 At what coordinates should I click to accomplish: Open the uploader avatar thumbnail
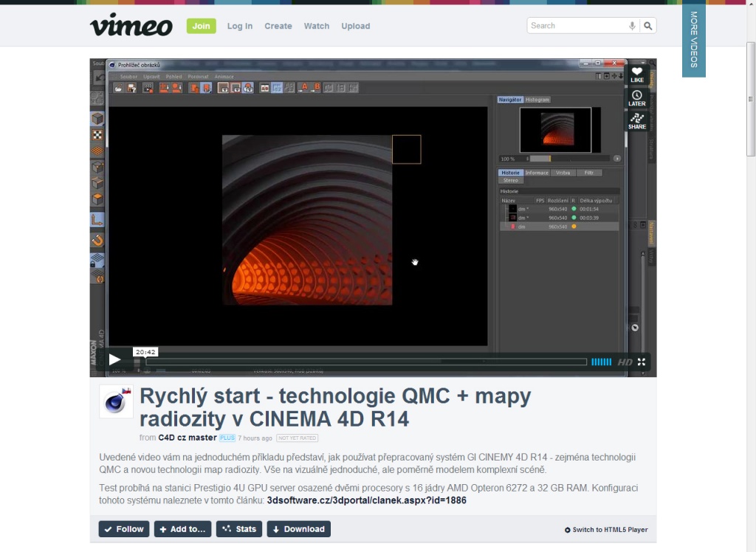tap(116, 401)
